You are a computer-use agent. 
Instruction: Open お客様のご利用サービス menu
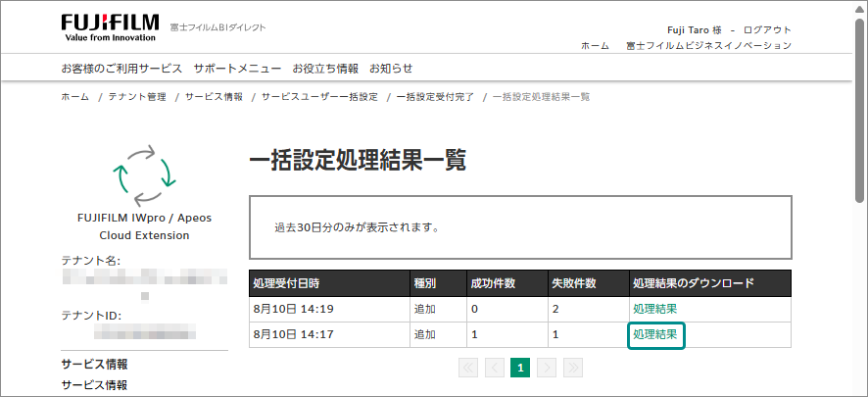pyautogui.click(x=121, y=69)
